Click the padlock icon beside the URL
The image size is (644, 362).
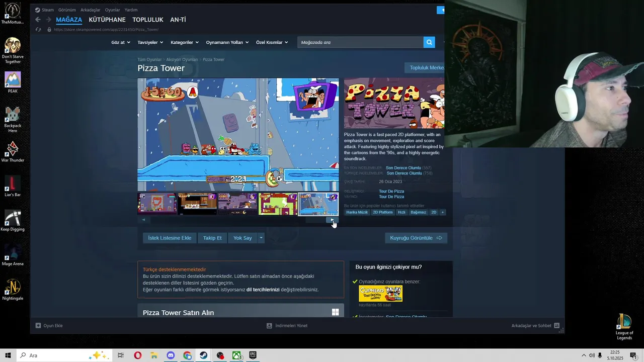pos(49,30)
